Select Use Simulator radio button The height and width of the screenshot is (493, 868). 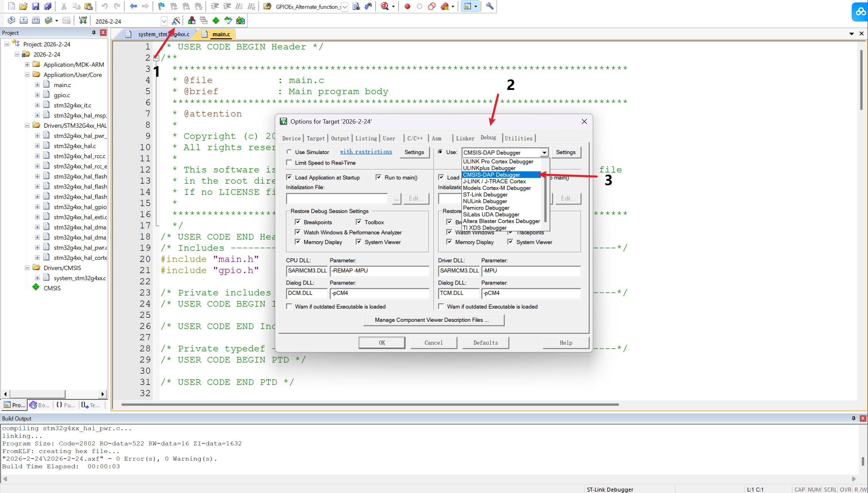coord(289,152)
